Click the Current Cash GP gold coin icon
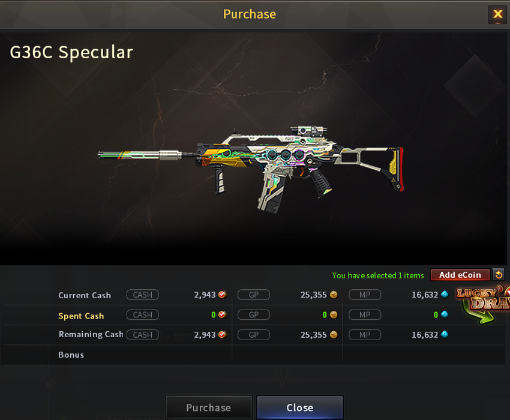Screen dimensions: 510x420 [334, 295]
